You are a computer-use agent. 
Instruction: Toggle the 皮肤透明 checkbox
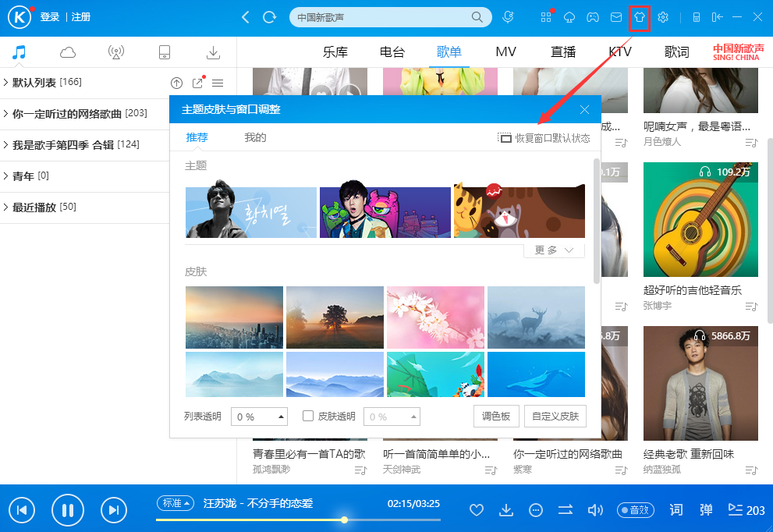[x=308, y=416]
